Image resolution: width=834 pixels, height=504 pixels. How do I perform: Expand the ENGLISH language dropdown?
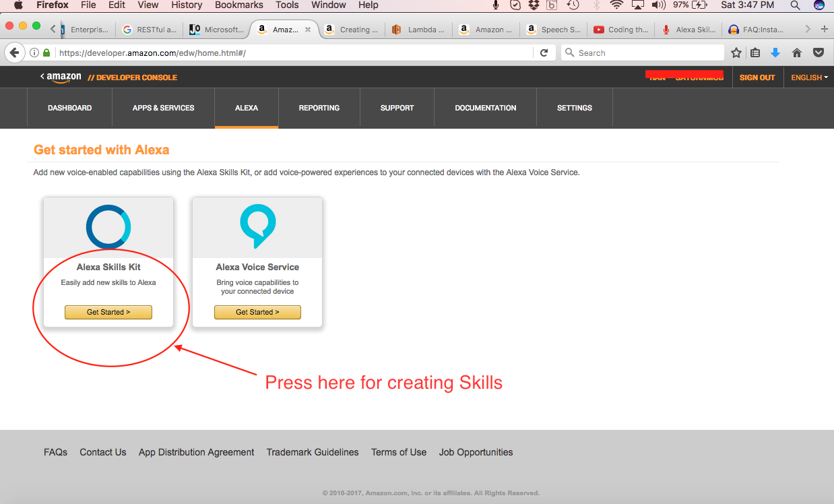pos(808,77)
